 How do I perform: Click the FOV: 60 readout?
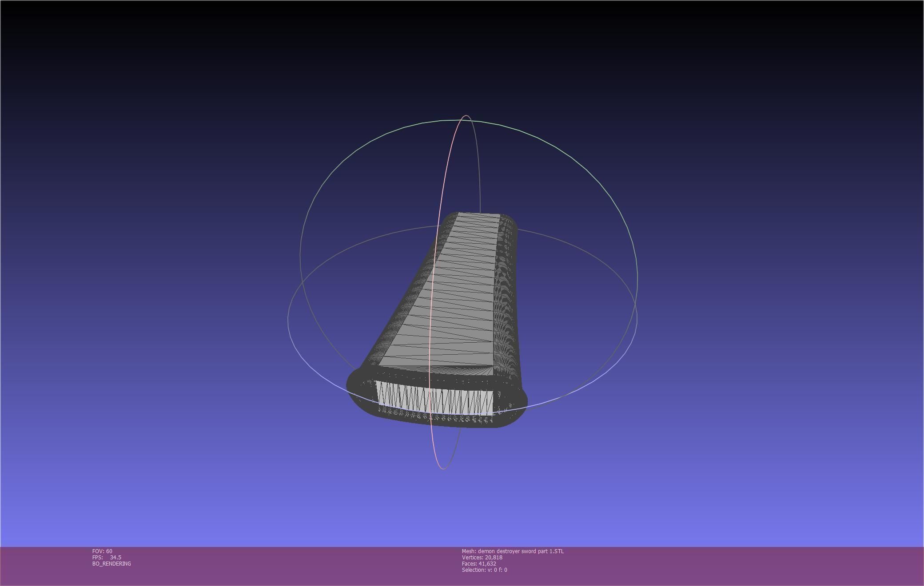click(102, 551)
